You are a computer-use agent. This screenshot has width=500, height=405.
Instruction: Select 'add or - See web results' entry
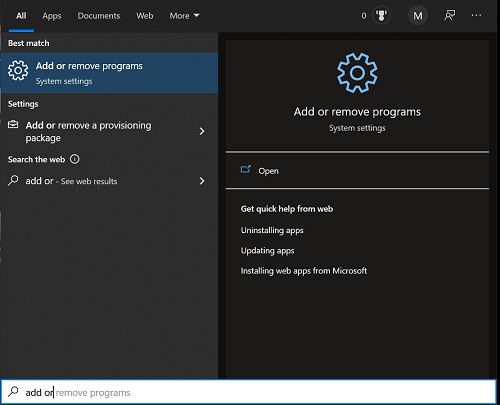(x=109, y=181)
